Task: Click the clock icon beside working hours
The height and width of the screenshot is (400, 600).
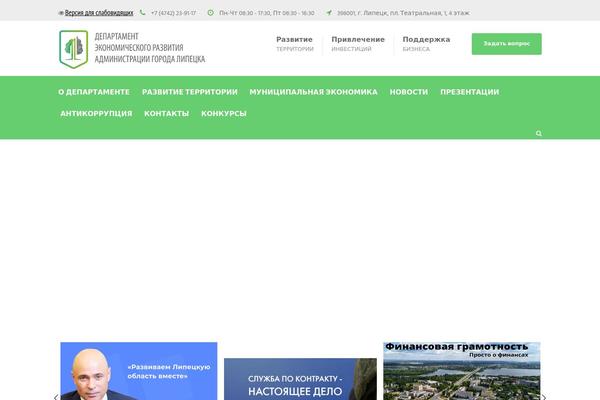Action: 210,13
